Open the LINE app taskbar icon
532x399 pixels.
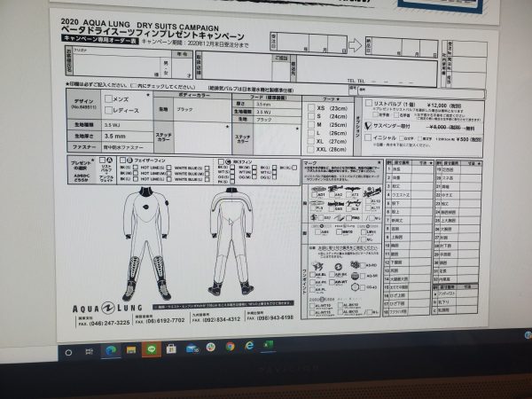pos(152,349)
